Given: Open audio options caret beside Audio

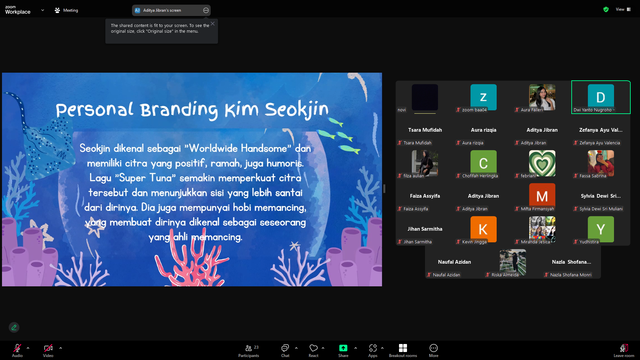Looking at the screenshot, I should (x=28, y=348).
